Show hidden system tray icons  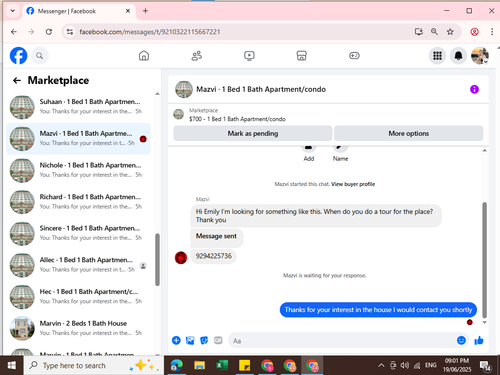(x=381, y=365)
